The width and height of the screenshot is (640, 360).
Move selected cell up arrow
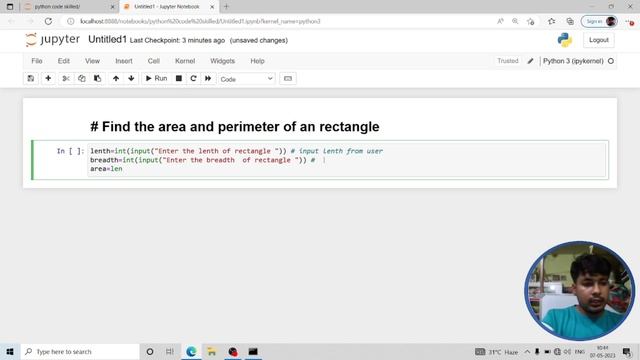point(116,78)
